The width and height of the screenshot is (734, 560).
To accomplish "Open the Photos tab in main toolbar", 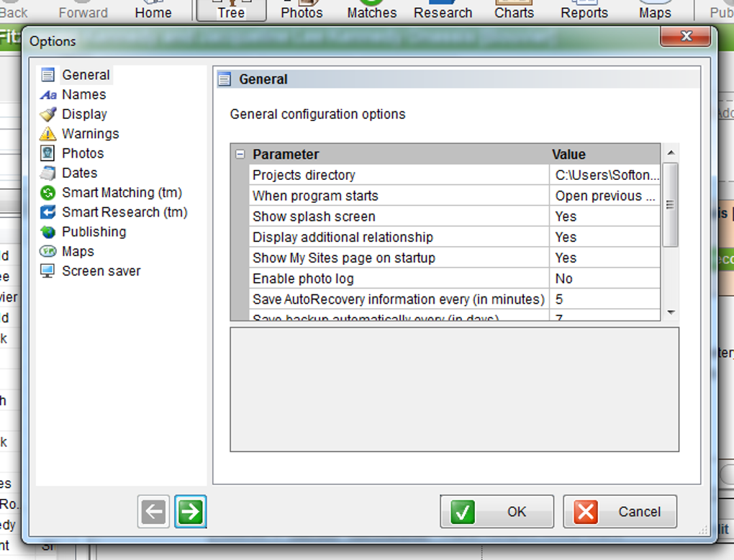I will point(302,12).
